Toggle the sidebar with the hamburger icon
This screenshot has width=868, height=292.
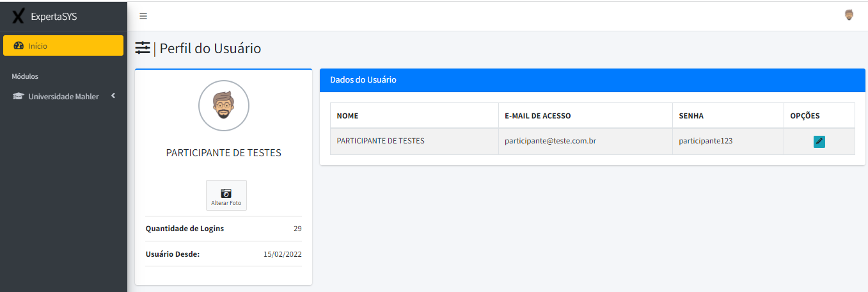[143, 16]
